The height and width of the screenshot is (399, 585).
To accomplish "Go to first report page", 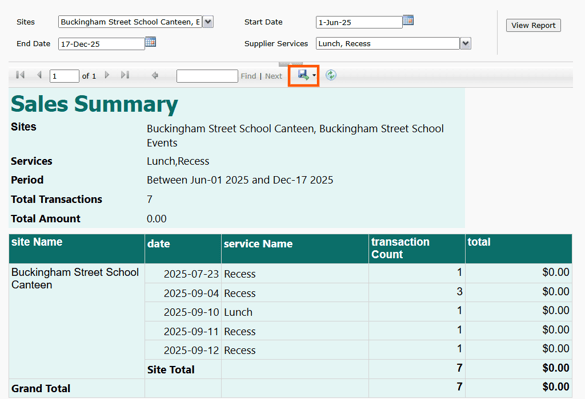I will pyautogui.click(x=20, y=75).
